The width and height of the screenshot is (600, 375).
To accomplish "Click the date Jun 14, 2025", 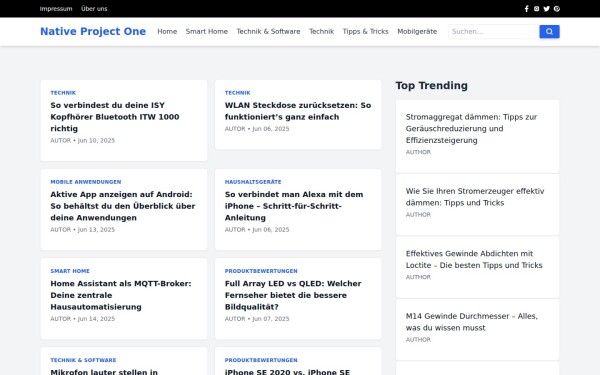I will tap(96, 319).
